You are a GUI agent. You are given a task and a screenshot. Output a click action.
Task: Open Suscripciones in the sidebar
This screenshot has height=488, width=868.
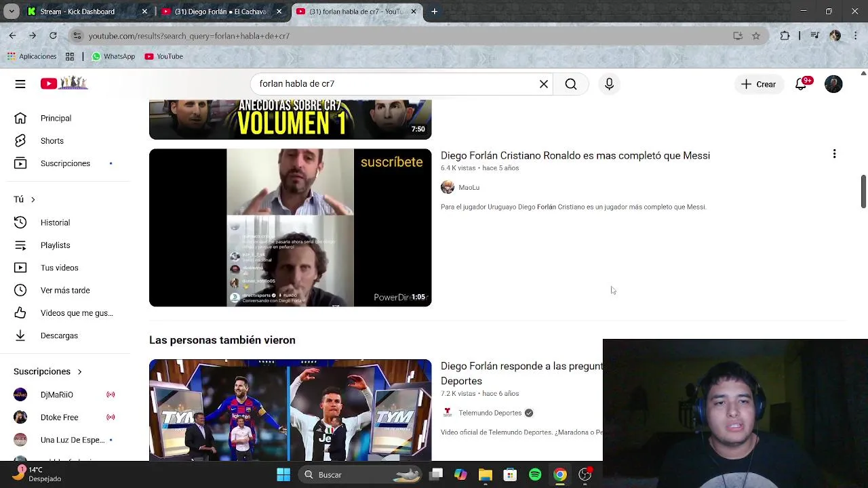click(65, 163)
